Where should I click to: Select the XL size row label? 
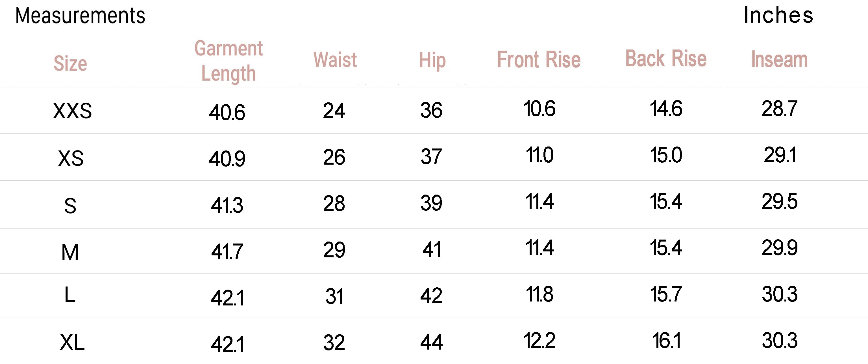[x=72, y=343]
